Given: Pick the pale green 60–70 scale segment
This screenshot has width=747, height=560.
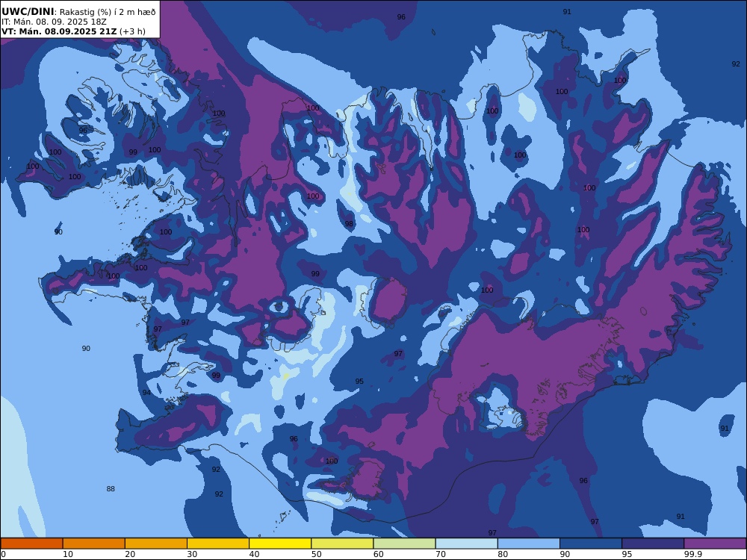Looking at the screenshot, I should (x=404, y=544).
